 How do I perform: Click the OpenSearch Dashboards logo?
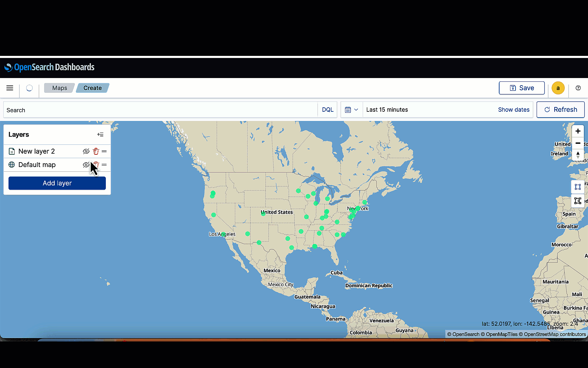pyautogui.click(x=49, y=67)
